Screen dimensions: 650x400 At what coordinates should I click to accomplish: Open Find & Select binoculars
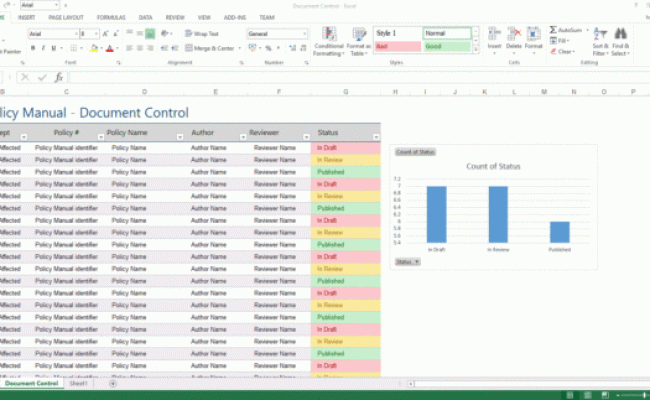pyautogui.click(x=620, y=41)
